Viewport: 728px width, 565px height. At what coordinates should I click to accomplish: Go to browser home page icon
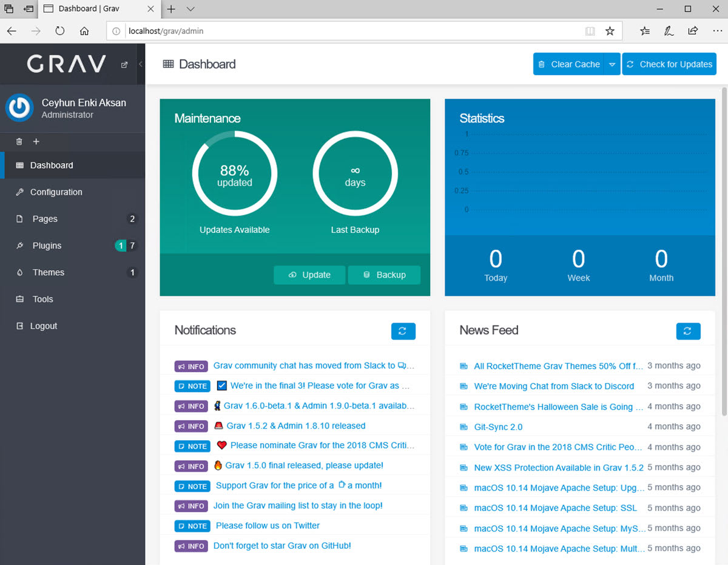pyautogui.click(x=84, y=31)
